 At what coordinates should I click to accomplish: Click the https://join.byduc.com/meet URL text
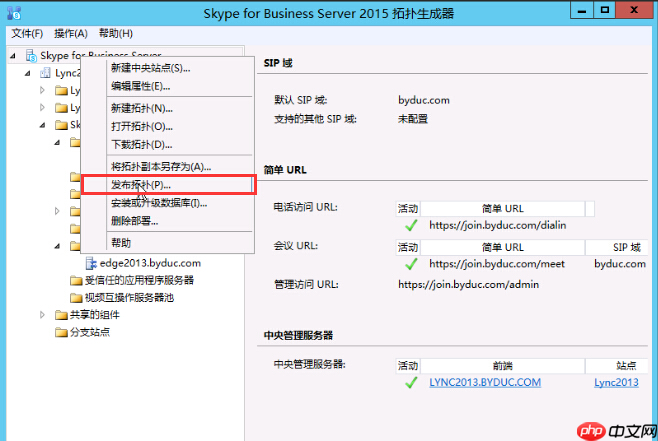pyautogui.click(x=497, y=264)
